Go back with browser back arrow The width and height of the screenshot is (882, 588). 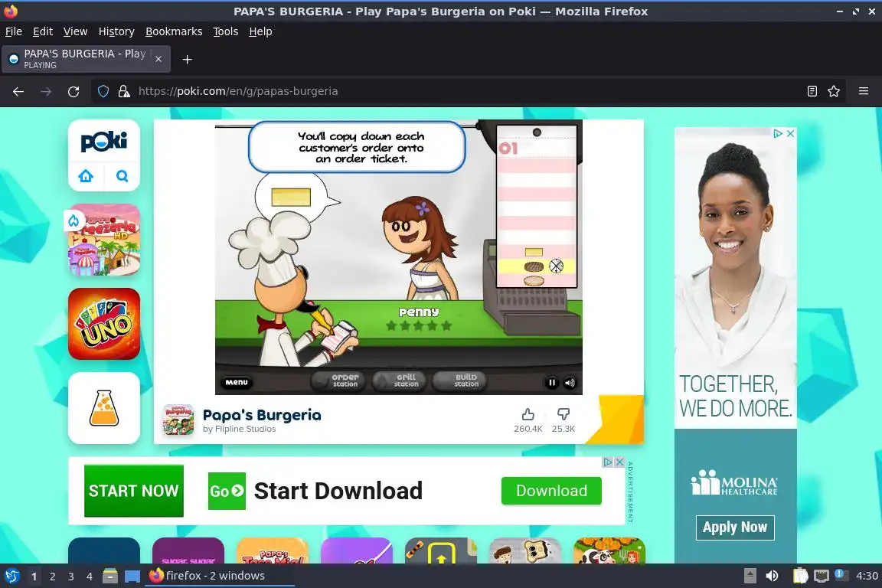click(18, 91)
